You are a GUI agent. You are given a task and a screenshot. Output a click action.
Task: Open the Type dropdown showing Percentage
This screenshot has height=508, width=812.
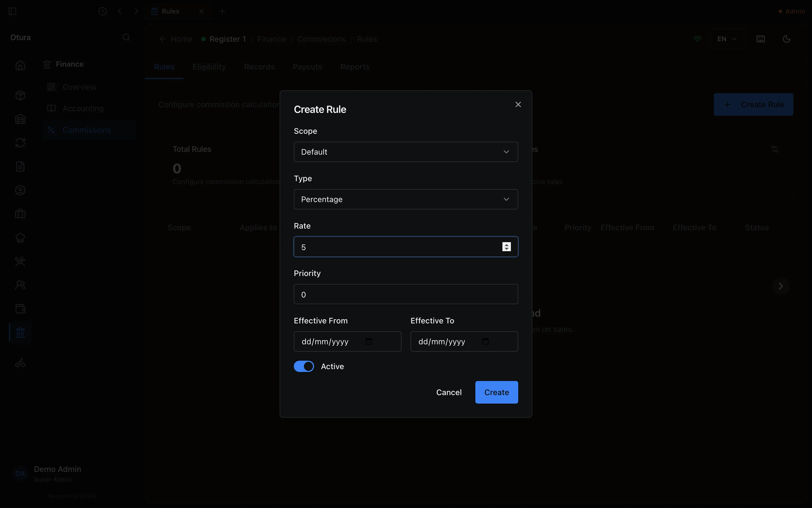point(406,199)
